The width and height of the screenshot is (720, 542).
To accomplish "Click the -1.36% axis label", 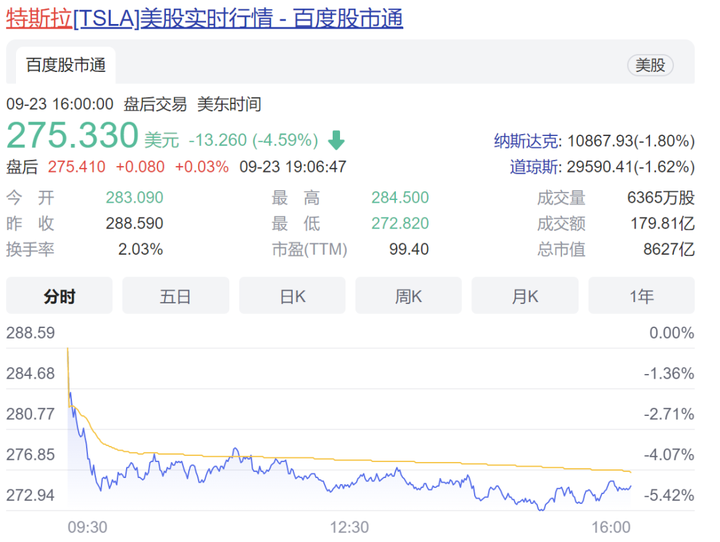I will pyautogui.click(x=669, y=373).
